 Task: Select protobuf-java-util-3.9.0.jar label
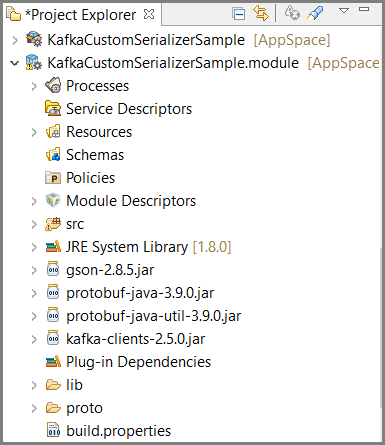tap(154, 316)
